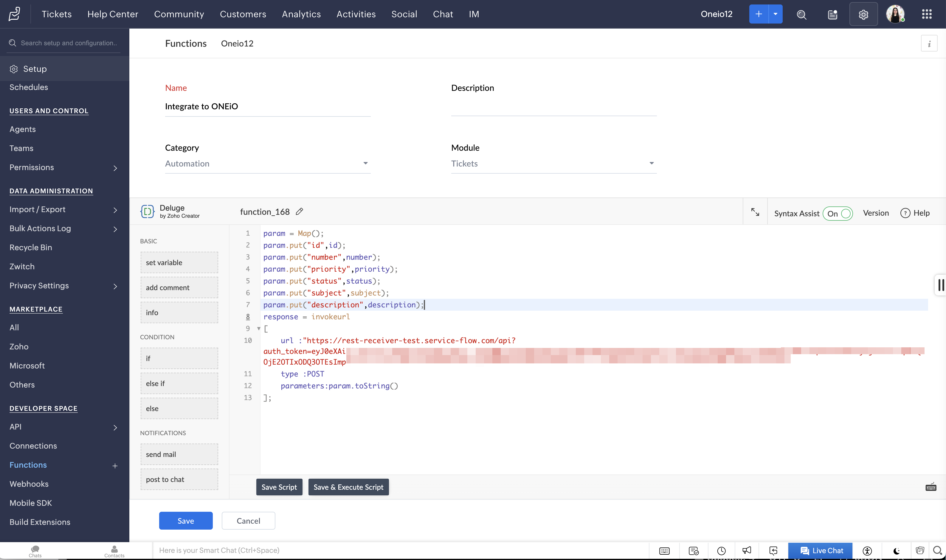
Task: Click the stacked notes icon in bottom toolbar
Action: coord(919,550)
